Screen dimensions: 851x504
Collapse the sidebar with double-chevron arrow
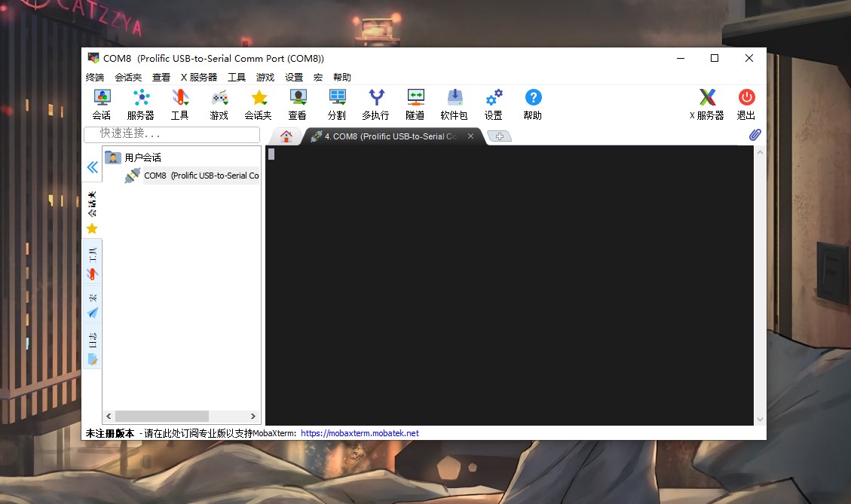click(92, 167)
